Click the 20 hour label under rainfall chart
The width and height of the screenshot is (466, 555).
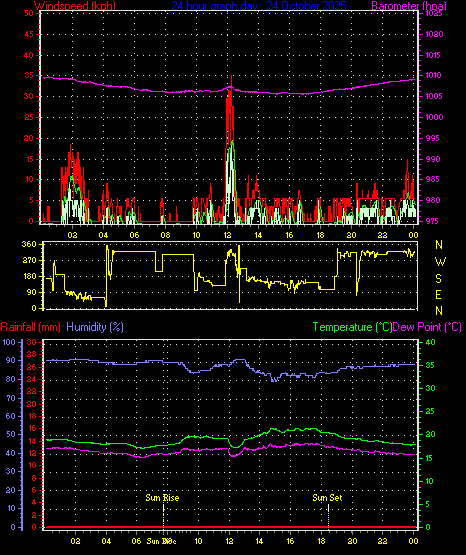pos(352,541)
